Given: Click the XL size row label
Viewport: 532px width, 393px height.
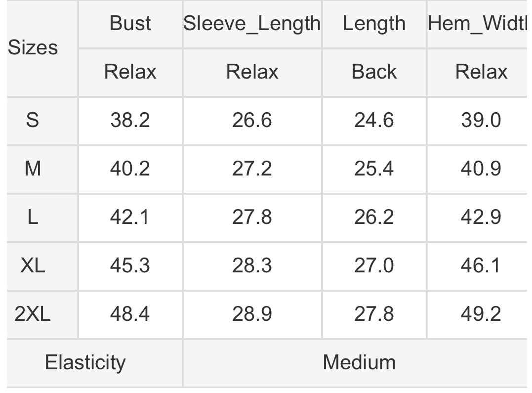Looking at the screenshot, I should pos(33,265).
